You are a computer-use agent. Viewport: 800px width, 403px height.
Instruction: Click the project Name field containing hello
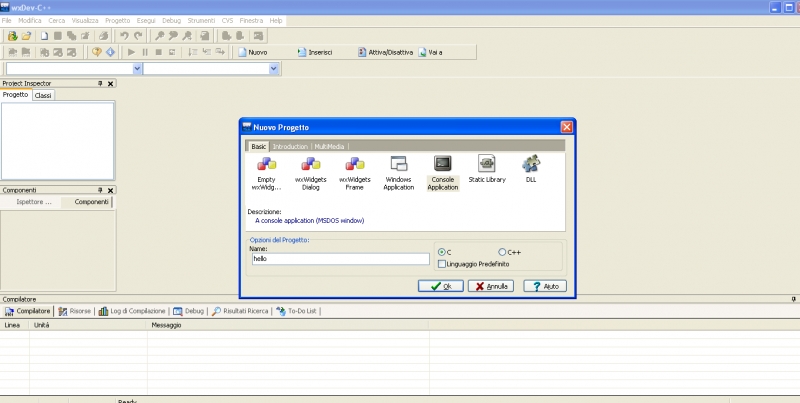[341, 259]
